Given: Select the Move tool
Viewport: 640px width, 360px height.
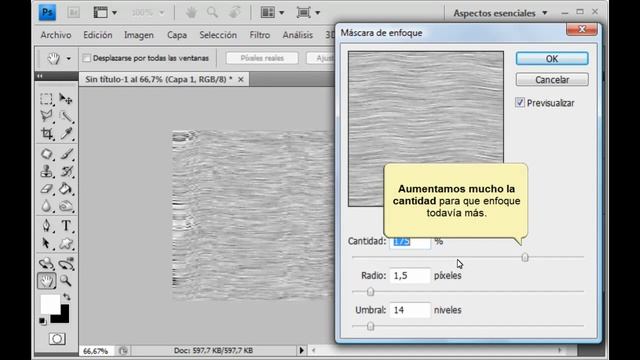Looking at the screenshot, I should tap(66, 99).
